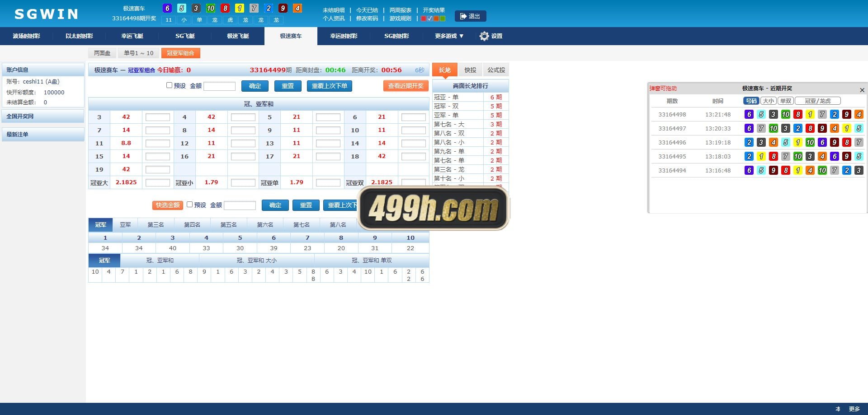
Task: Click header result ball number 10
Action: click(x=211, y=8)
